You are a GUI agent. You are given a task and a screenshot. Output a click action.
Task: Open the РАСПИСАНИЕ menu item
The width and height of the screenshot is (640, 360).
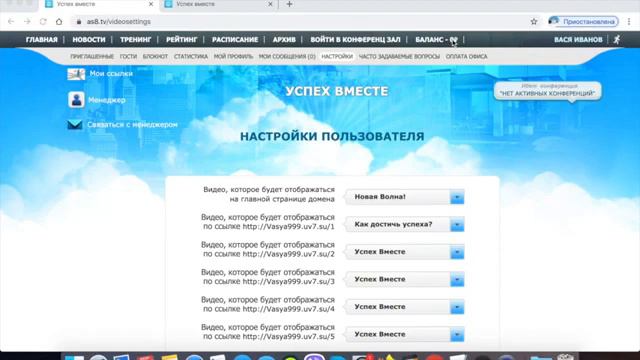235,40
